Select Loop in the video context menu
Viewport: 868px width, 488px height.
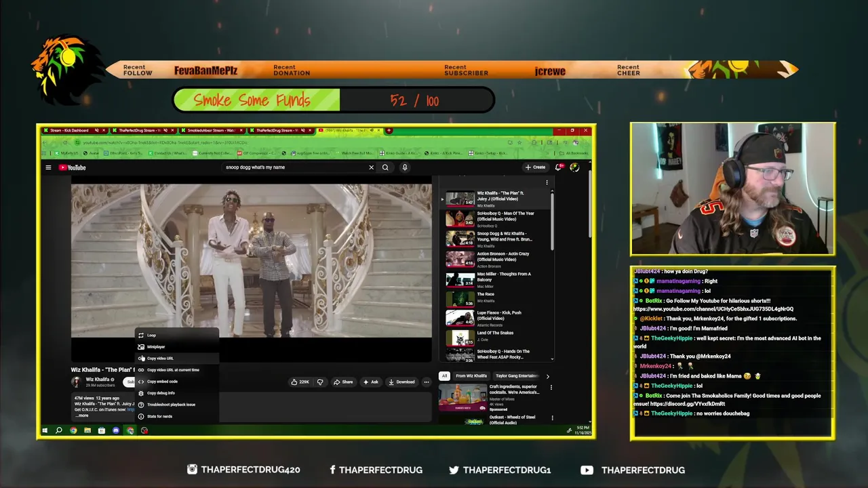coord(176,335)
